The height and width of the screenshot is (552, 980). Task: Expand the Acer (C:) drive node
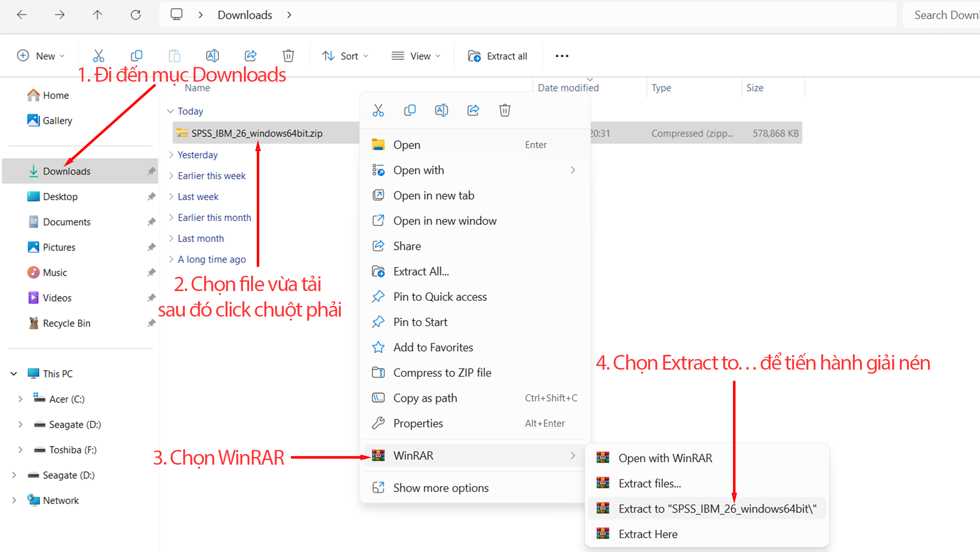point(20,399)
